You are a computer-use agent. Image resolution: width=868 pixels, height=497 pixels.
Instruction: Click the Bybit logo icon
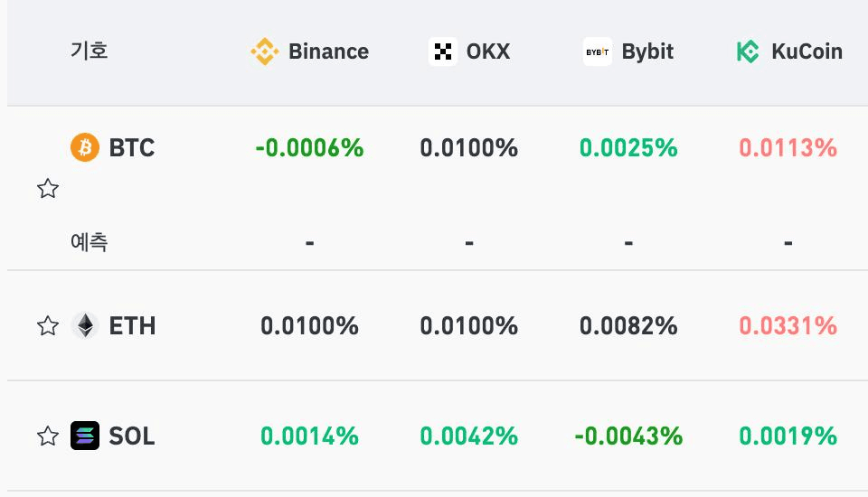pos(598,52)
